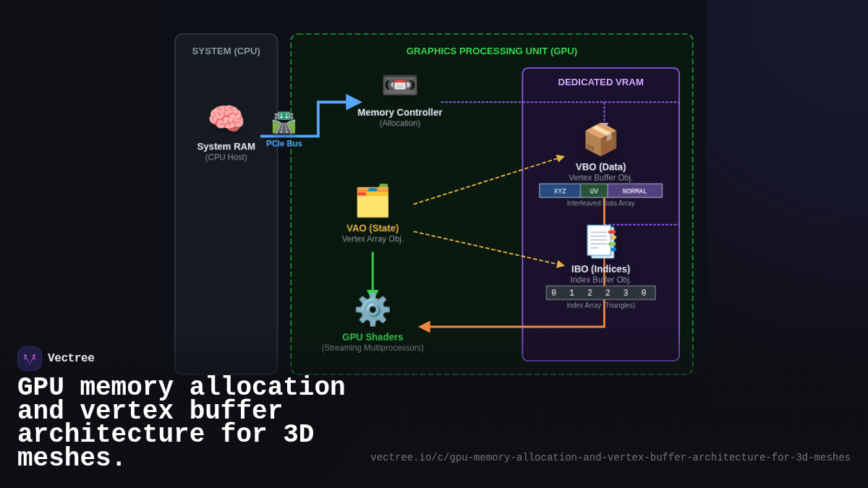Open the IBO document icon

point(600,241)
